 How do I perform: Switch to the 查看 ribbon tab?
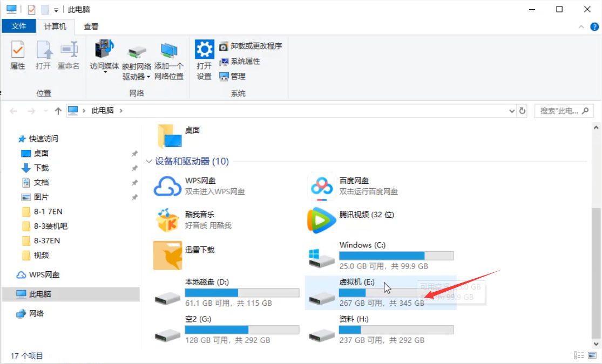91,26
